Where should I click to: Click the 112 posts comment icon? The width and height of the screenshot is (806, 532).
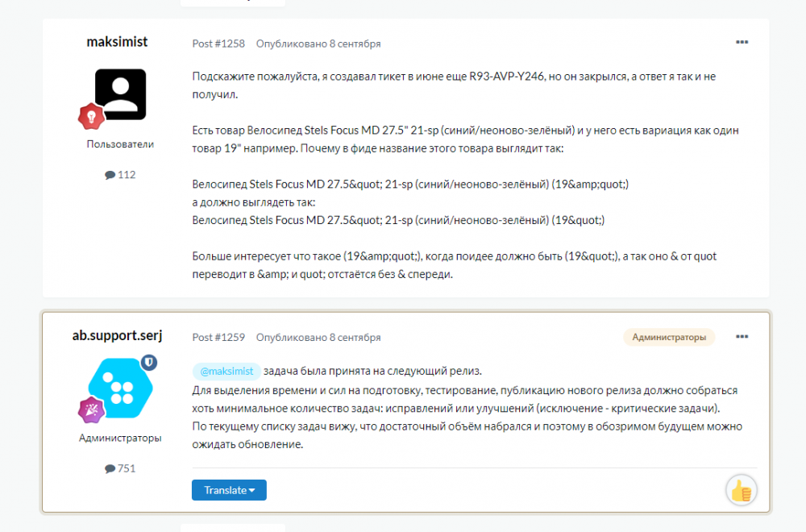[110, 175]
